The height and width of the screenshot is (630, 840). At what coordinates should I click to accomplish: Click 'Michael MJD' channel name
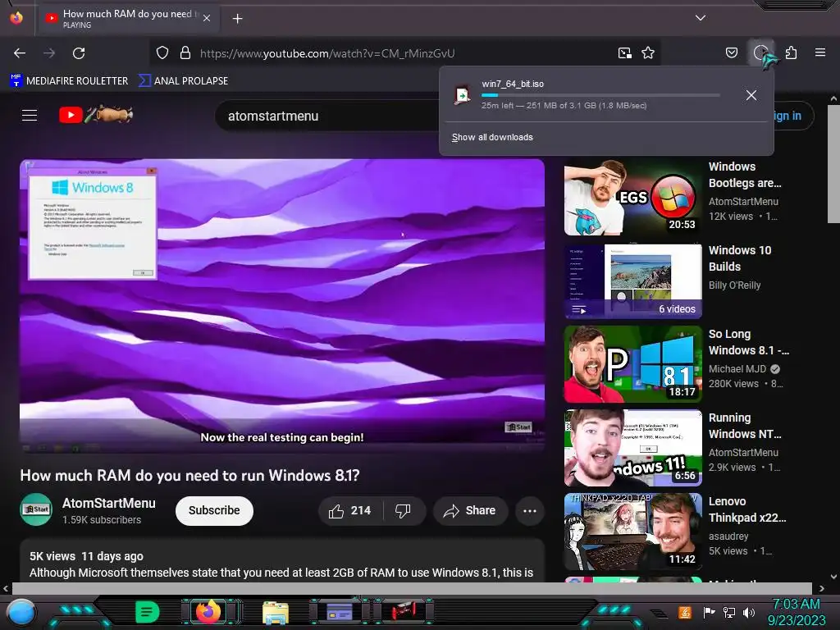click(x=737, y=369)
